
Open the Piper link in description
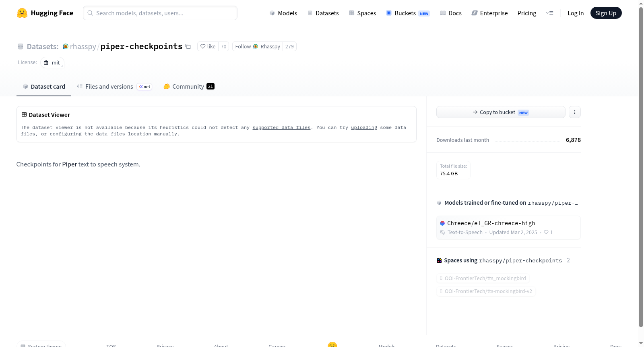pyautogui.click(x=69, y=164)
